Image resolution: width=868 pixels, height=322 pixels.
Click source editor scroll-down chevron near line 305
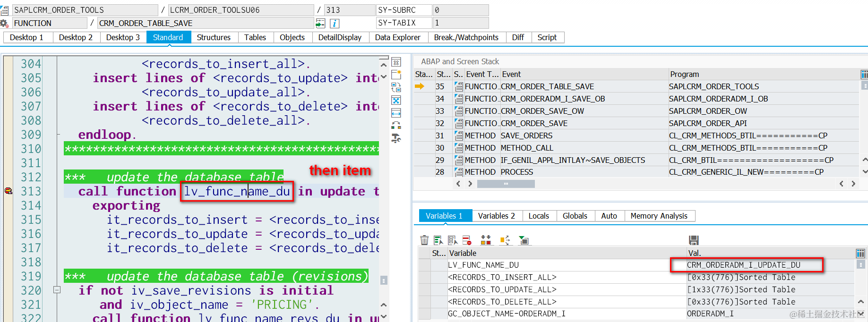tap(384, 76)
